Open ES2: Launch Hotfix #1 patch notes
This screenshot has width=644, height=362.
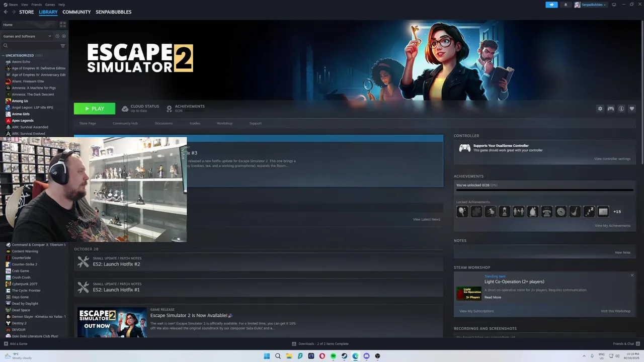[258, 287]
